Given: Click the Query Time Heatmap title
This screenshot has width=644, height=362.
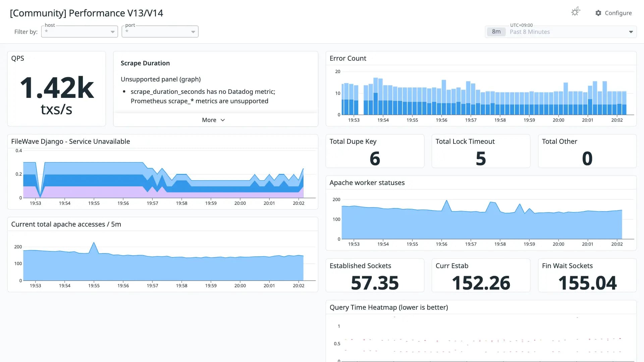Looking at the screenshot, I should pos(389,307).
